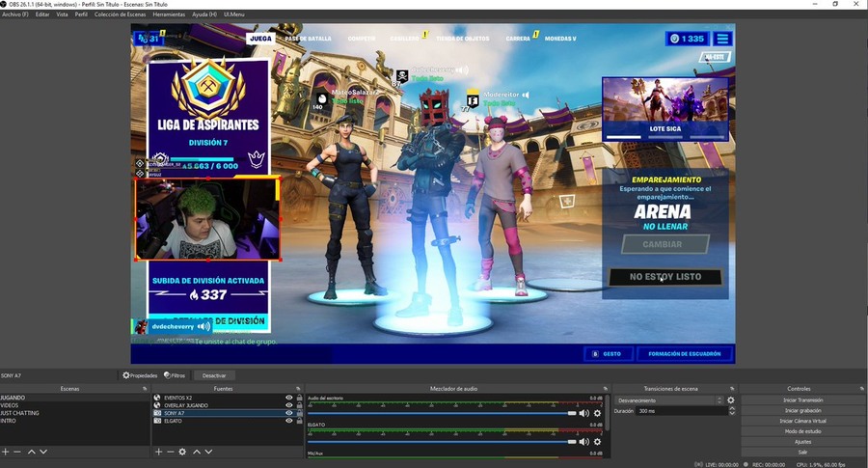This screenshot has height=468, width=868.
Task: Open the Colección de Escenas menu
Action: pos(121,14)
